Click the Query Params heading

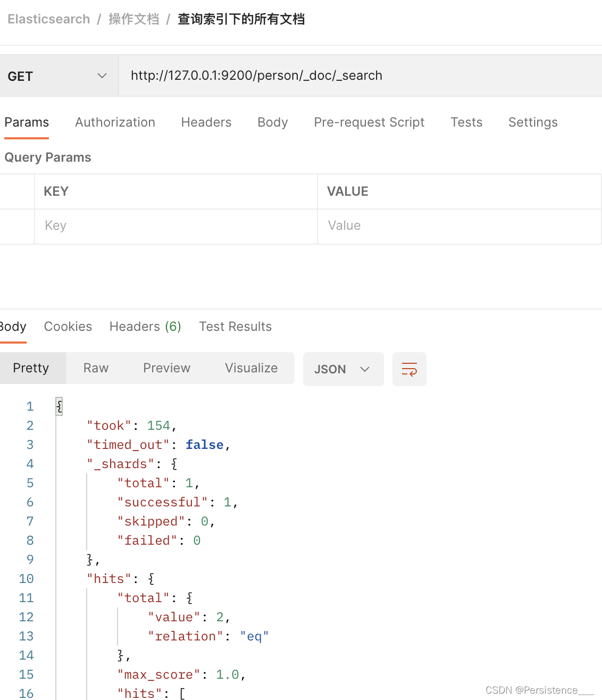[48, 157]
